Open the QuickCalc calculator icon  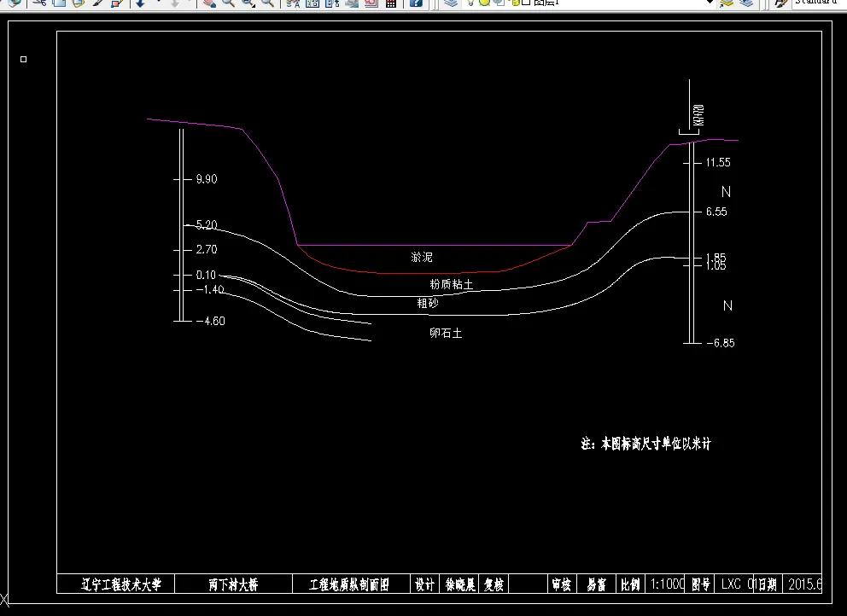390,3
